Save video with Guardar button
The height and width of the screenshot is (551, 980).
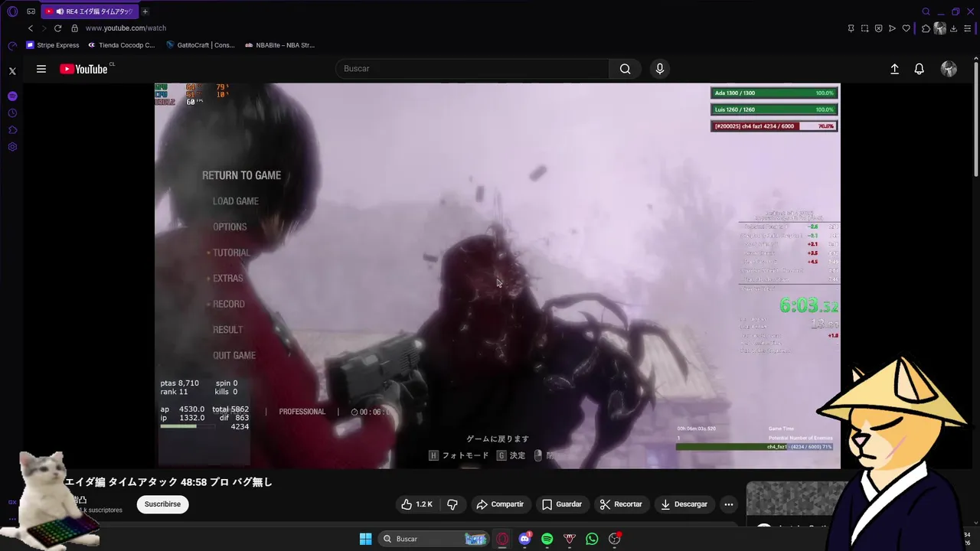(x=562, y=504)
